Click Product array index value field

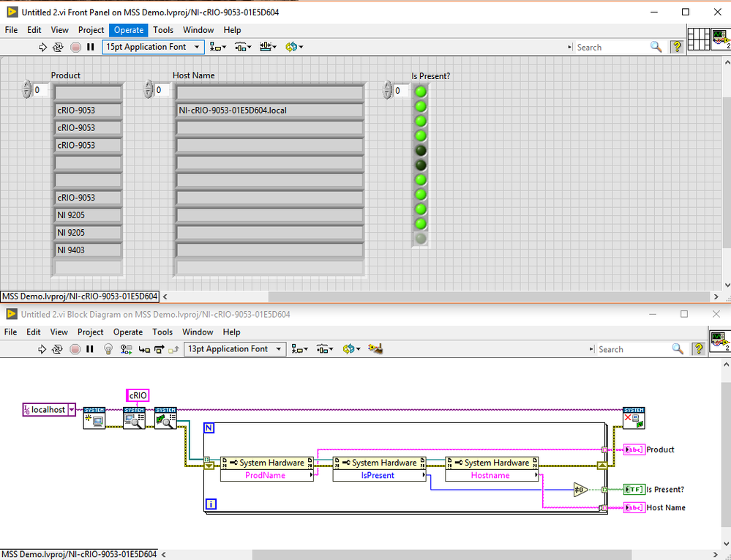click(x=40, y=89)
